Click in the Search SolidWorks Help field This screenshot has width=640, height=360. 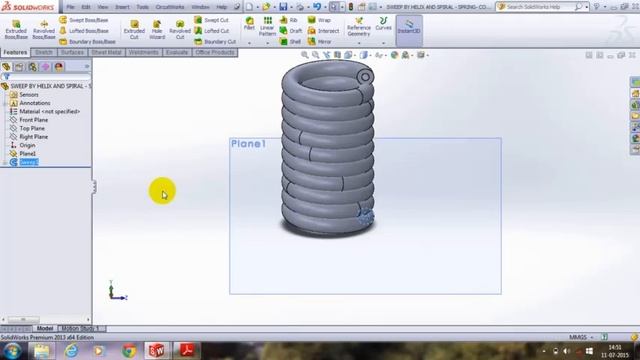(539, 7)
